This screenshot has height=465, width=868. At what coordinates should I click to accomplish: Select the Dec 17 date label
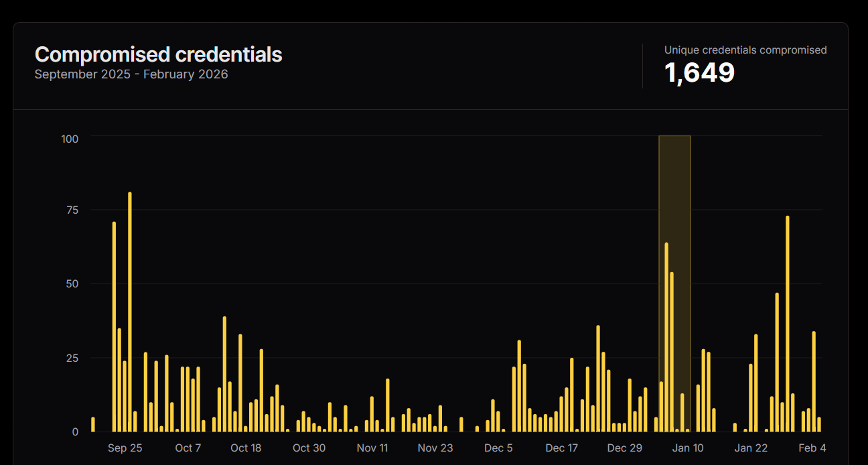coord(561,448)
